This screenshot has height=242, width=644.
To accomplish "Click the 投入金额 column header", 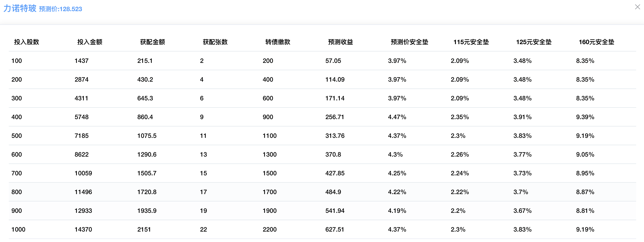I will (90, 42).
